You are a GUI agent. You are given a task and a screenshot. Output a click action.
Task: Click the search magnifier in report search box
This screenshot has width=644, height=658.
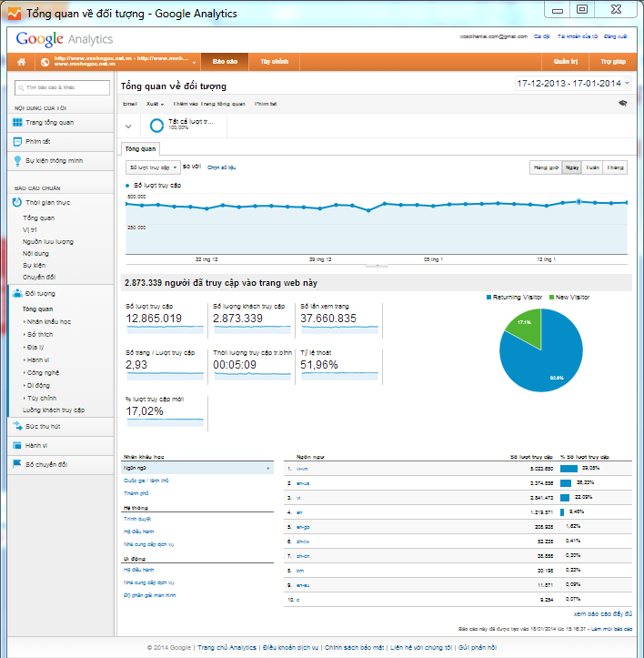click(x=21, y=87)
